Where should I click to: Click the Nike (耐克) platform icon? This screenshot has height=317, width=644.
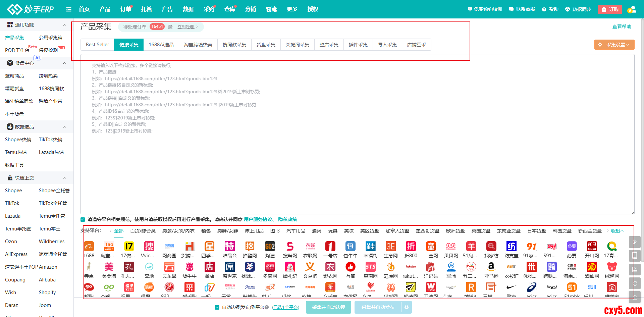click(511, 287)
